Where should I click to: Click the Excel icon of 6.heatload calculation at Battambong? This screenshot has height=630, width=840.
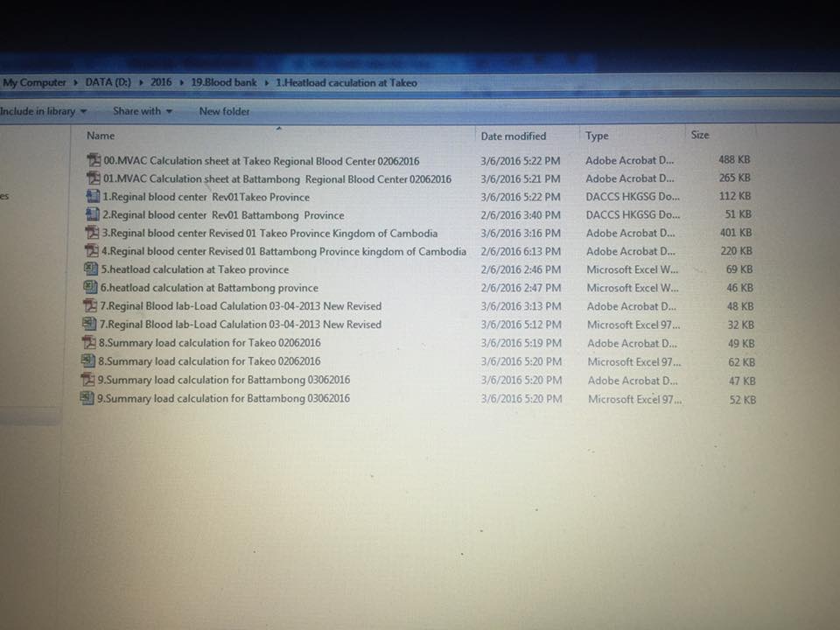pyautogui.click(x=90, y=287)
